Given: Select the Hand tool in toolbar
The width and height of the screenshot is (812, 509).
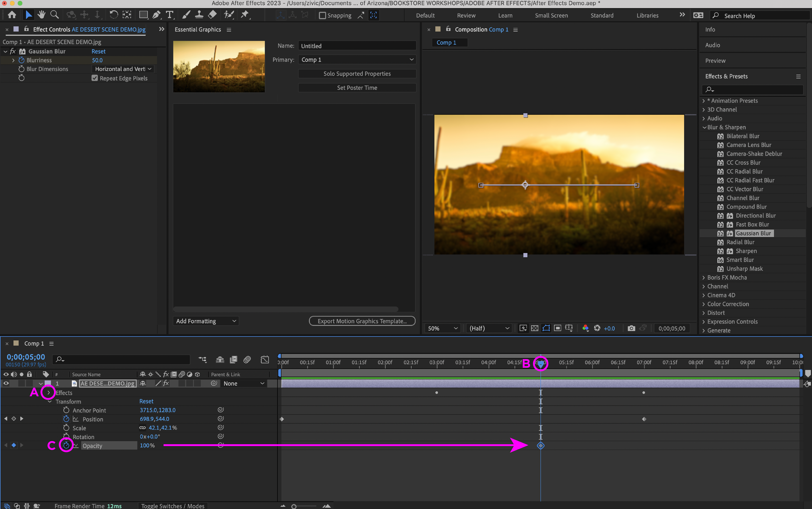Looking at the screenshot, I should tap(41, 15).
